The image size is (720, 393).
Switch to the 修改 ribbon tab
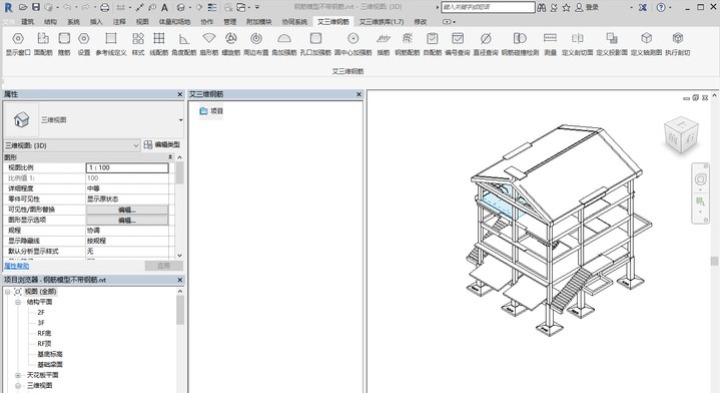coord(420,22)
